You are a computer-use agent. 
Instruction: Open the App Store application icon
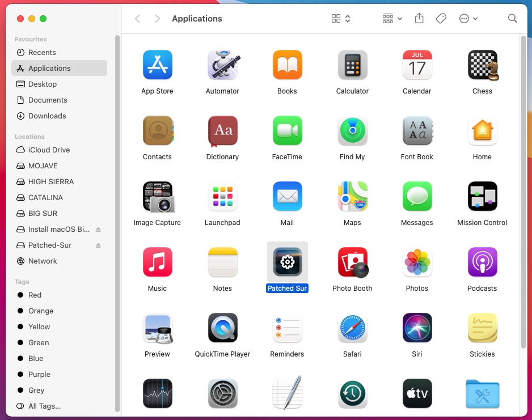[157, 65]
